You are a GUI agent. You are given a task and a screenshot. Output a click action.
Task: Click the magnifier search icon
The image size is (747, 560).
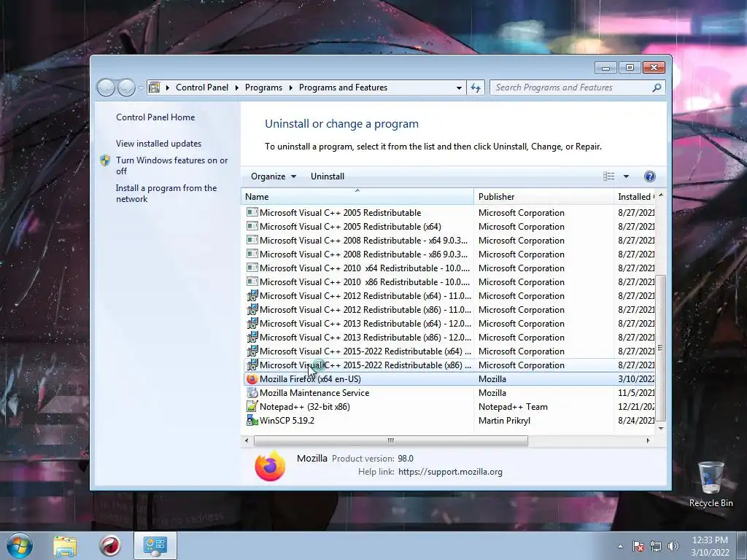(657, 87)
